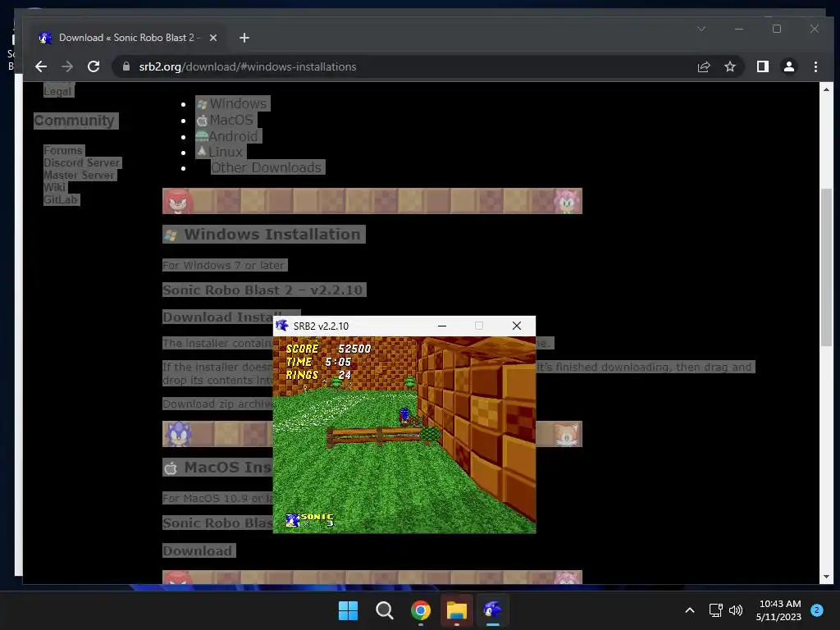Open a new tab with the plus button

click(x=244, y=38)
